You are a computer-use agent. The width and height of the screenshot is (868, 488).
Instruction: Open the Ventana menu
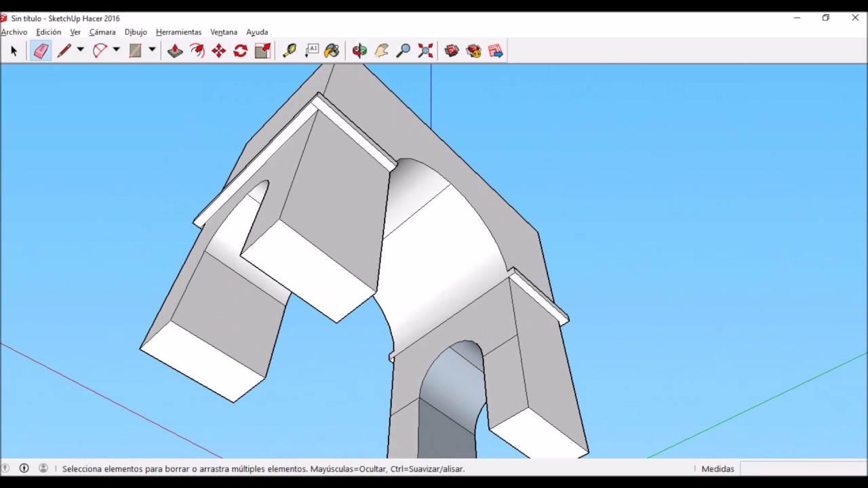pyautogui.click(x=224, y=32)
